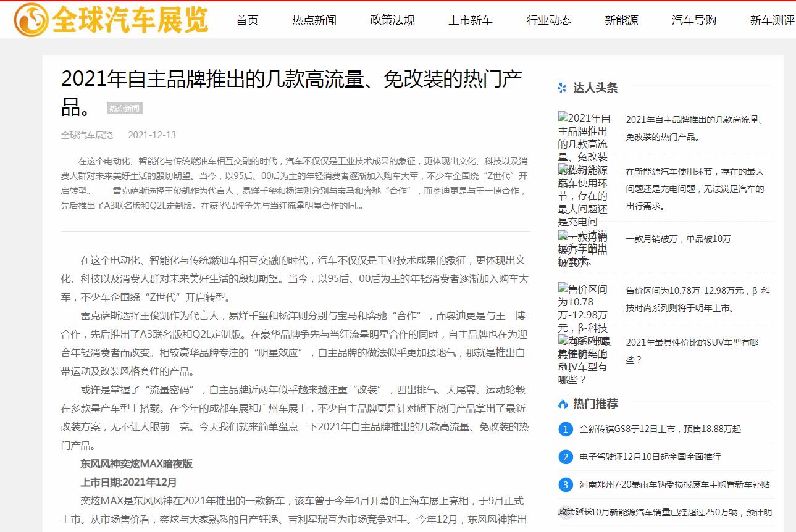Viewport: 796px width, 532px height.
Task: Click the 达人头条 section heading
Action: pyautogui.click(x=595, y=88)
